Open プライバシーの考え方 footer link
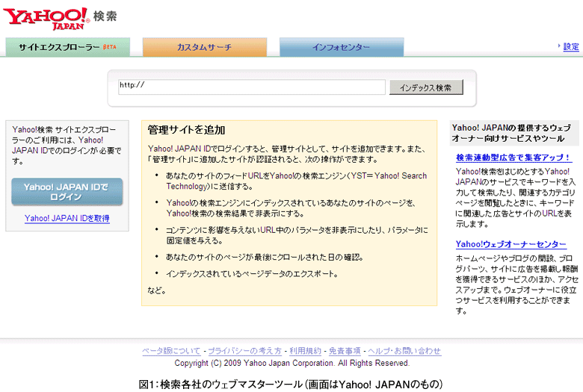 tap(244, 351)
